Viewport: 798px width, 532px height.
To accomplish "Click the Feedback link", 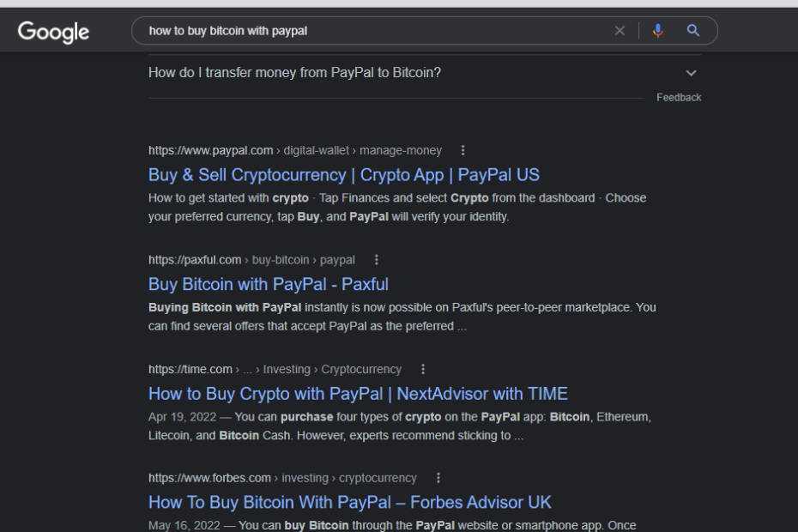I will point(679,98).
